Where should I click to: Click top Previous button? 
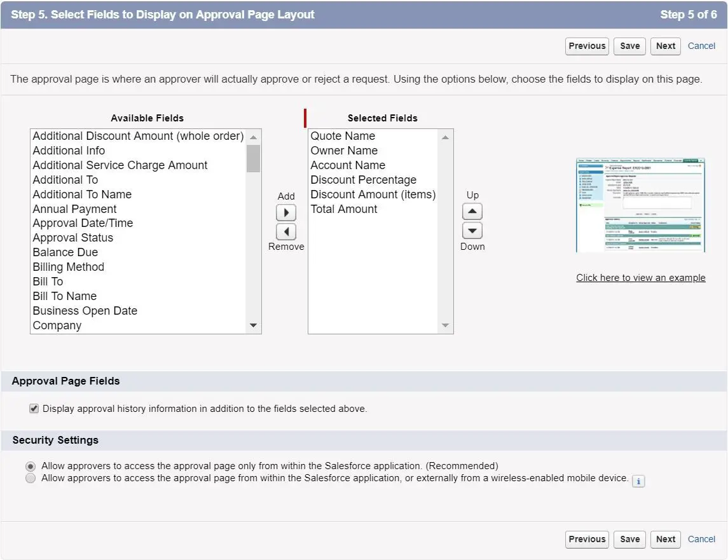(587, 46)
